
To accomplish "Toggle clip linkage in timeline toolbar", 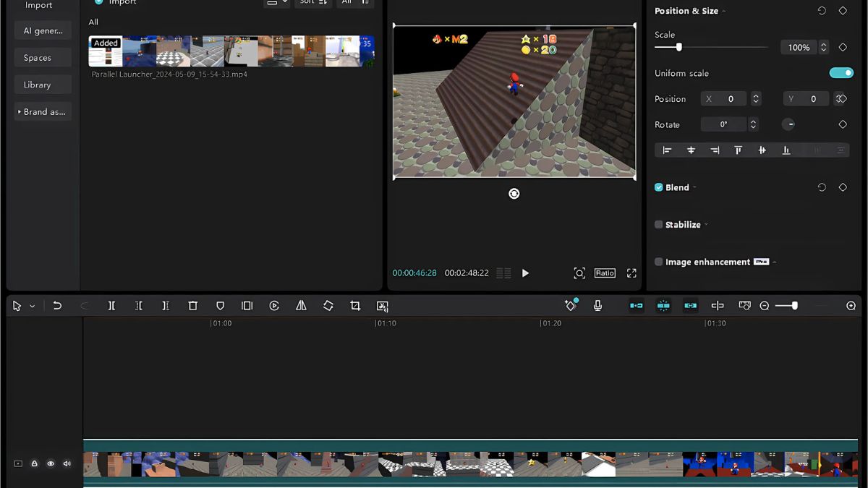I will click(x=691, y=306).
